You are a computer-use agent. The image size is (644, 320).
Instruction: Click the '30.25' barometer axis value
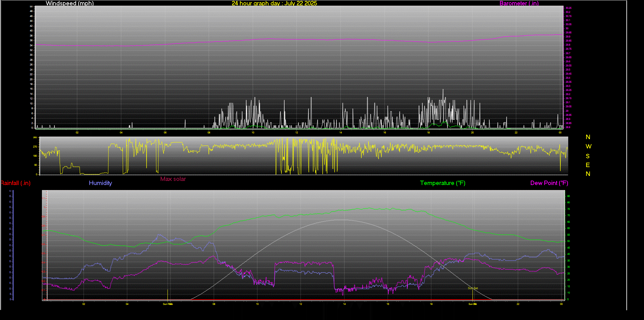pyautogui.click(x=569, y=8)
